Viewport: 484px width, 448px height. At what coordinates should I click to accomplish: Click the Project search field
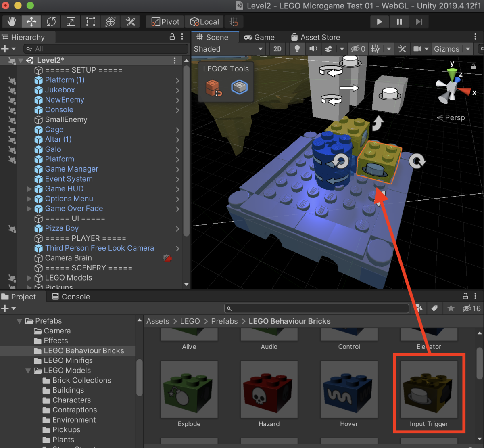[x=317, y=308]
